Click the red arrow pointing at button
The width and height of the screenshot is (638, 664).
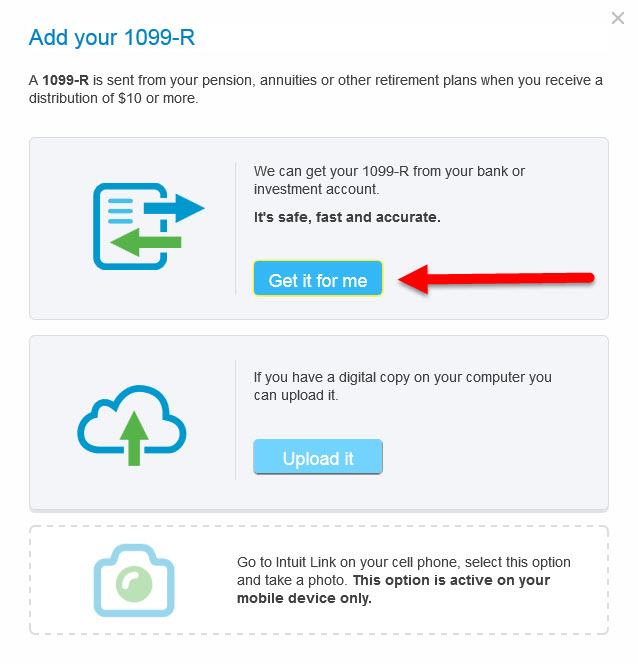496,279
